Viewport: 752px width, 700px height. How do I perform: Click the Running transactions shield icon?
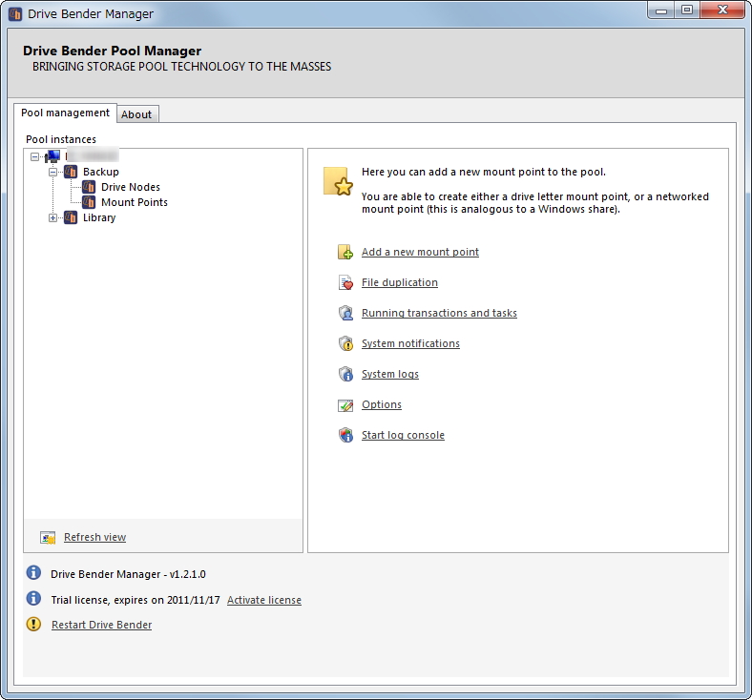345,313
